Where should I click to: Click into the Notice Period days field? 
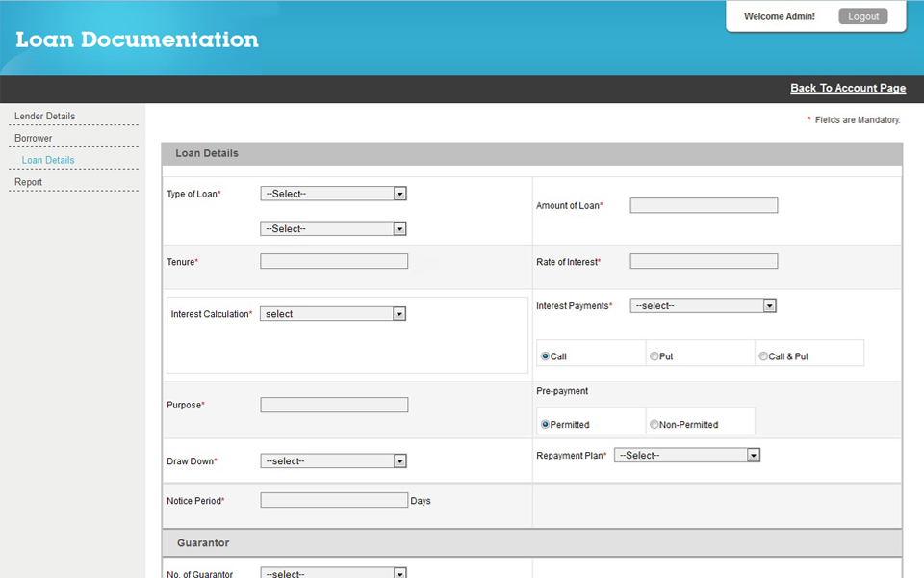334,501
